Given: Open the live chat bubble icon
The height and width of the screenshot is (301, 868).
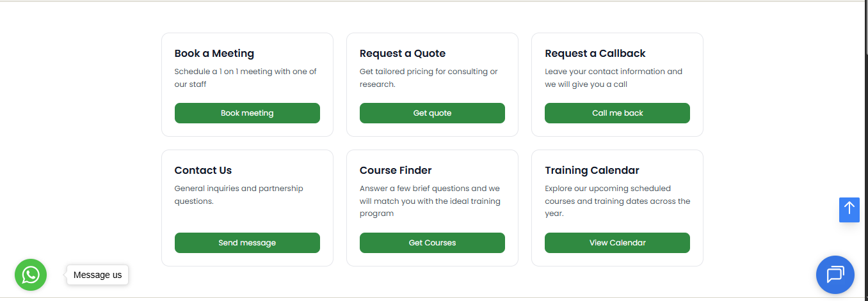Looking at the screenshot, I should [x=835, y=275].
